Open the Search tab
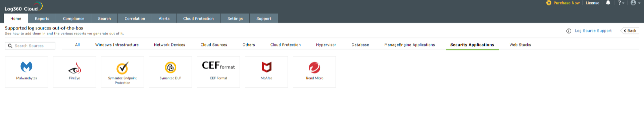This screenshot has height=138, width=644. point(104,18)
